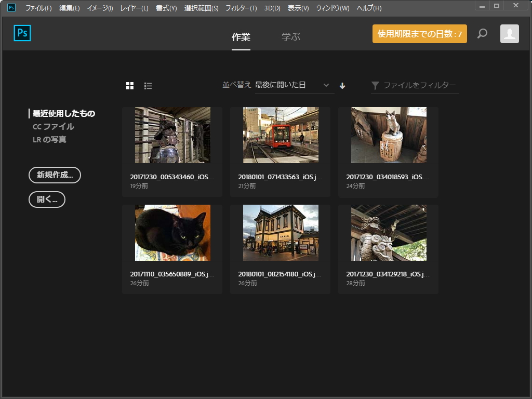Click the filter funnel icon

376,85
